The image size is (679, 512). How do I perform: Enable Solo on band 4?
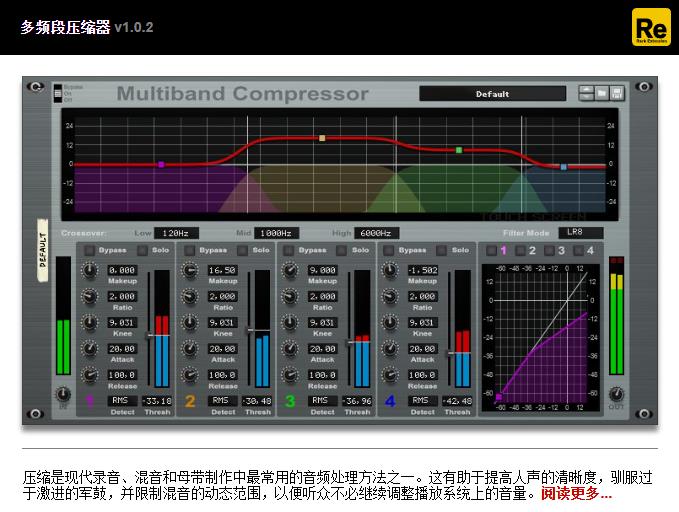[x=442, y=250]
